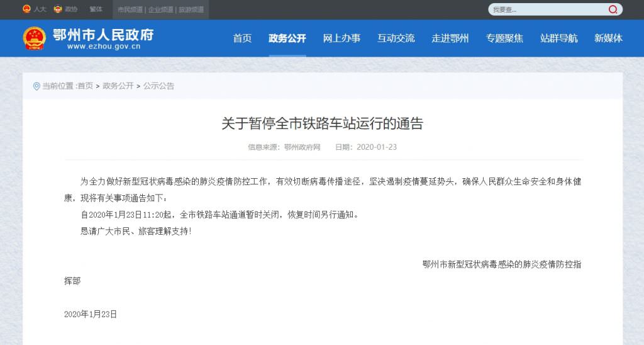Click 政务公开 in the breadcrumb trail
The width and height of the screenshot is (644, 345).
(x=118, y=86)
